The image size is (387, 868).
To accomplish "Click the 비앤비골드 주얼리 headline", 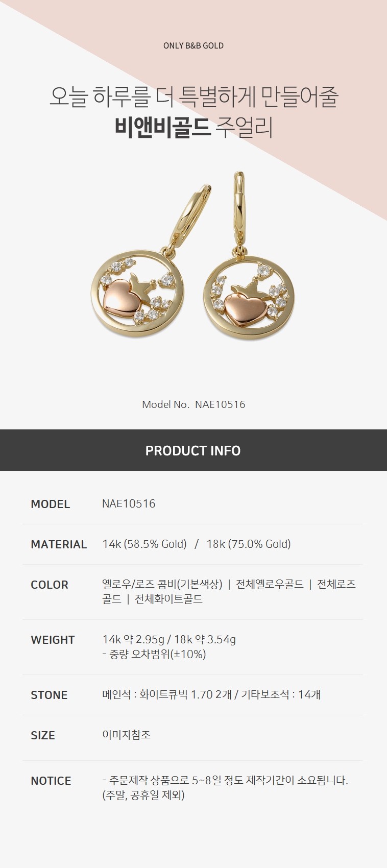I will tap(194, 127).
